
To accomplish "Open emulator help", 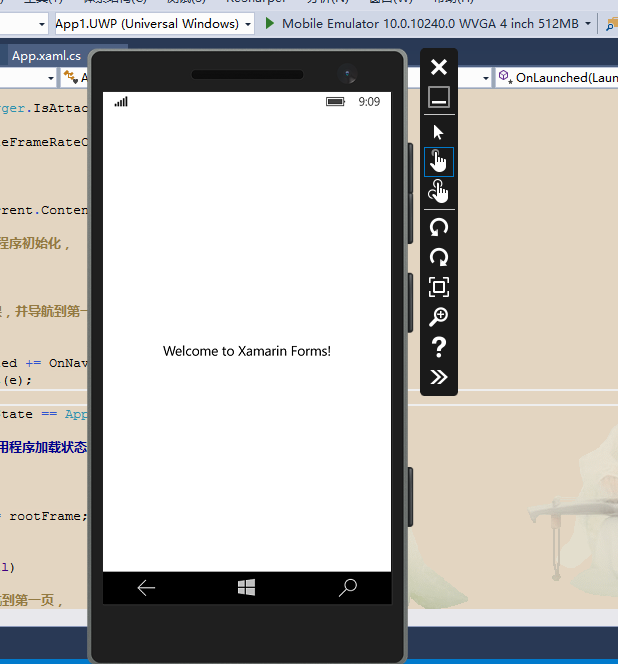I will [438, 347].
